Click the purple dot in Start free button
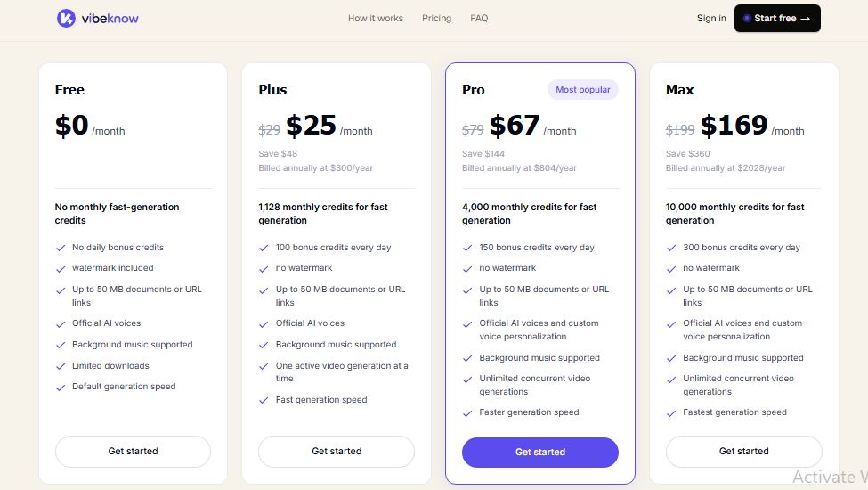This screenshot has width=868, height=490. pyautogui.click(x=746, y=19)
